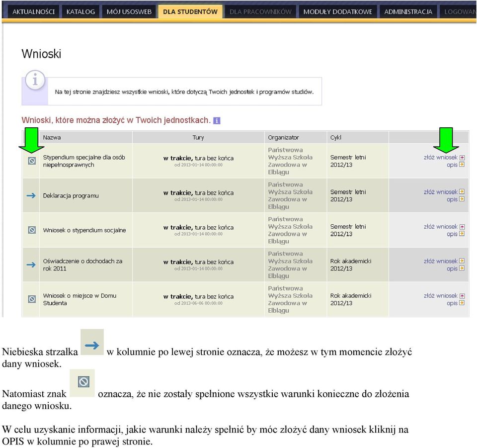
Task: Open the MODUŁY DODATKOWE tab
Action: [x=338, y=11]
